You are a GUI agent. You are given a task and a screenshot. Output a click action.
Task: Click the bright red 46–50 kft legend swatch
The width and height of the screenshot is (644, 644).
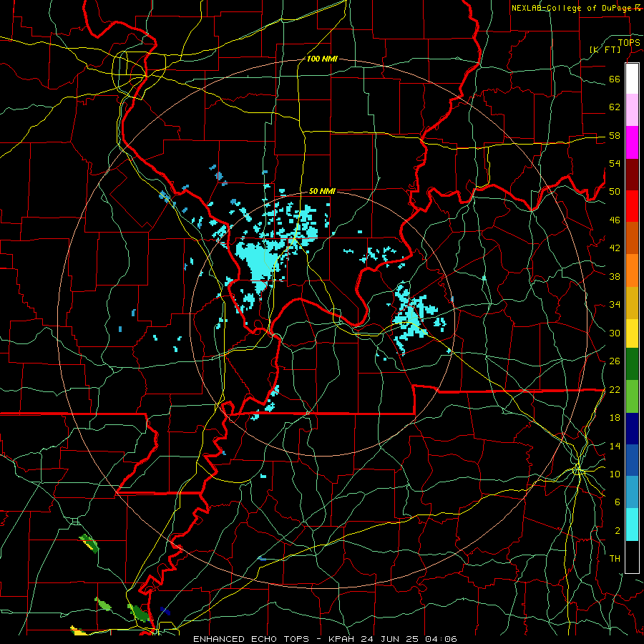[x=632, y=206]
